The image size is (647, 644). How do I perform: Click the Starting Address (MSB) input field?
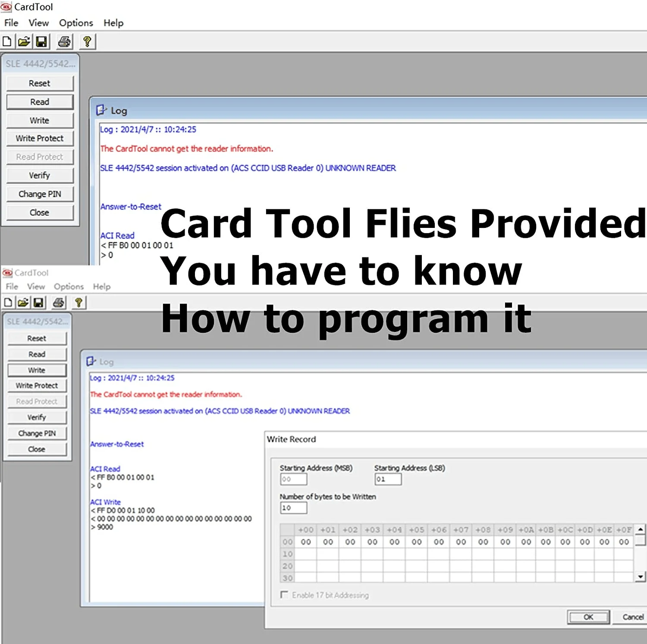click(x=294, y=479)
